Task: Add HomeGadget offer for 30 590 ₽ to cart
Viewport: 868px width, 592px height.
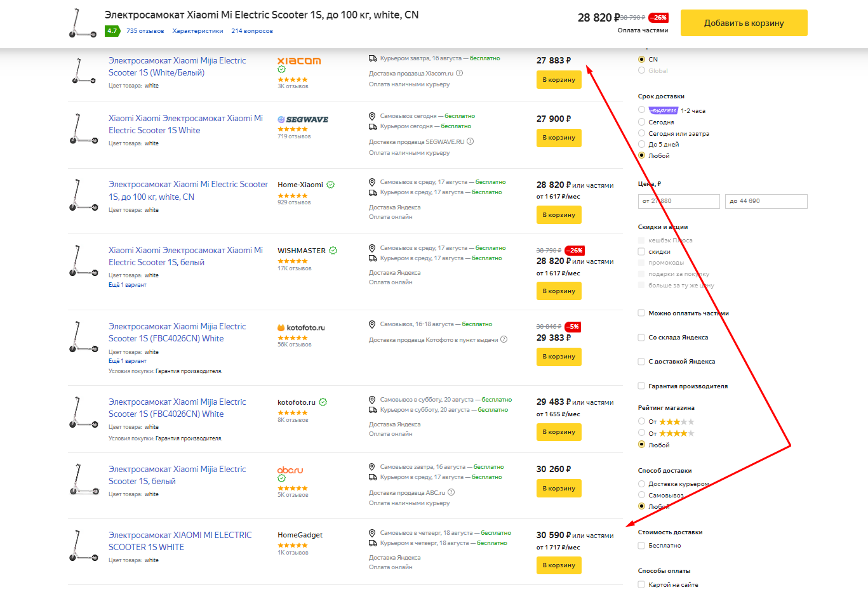Action: coord(559,565)
